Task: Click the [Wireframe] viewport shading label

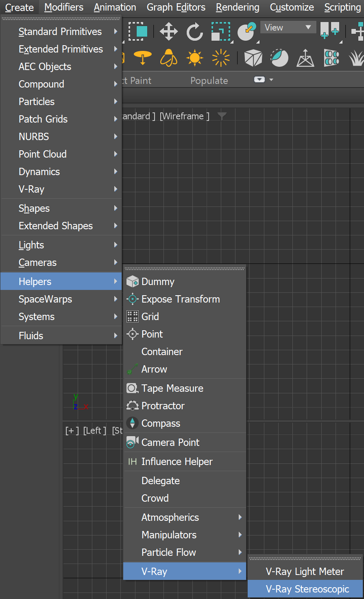Action: tap(185, 116)
